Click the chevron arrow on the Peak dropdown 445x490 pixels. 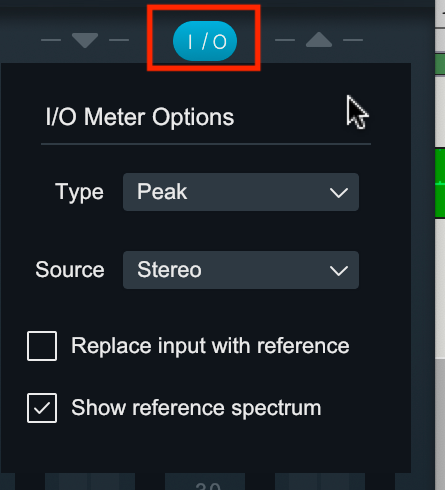pyautogui.click(x=339, y=192)
